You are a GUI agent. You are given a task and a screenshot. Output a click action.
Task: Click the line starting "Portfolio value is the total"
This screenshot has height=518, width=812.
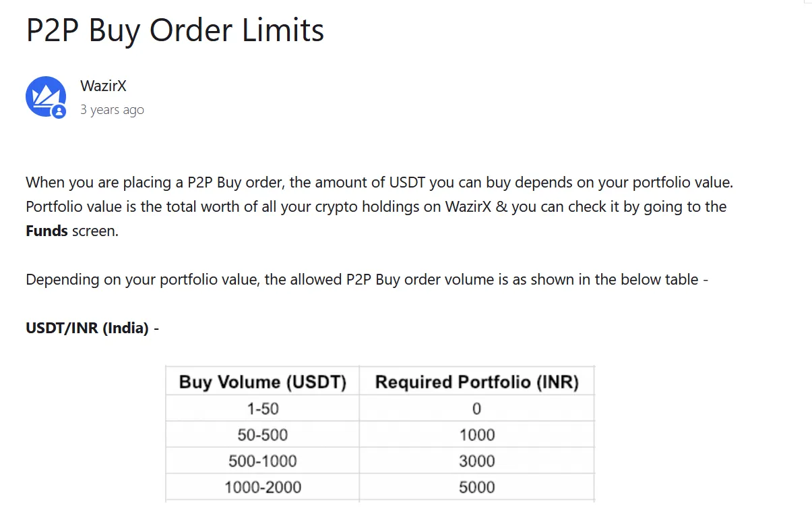click(376, 206)
